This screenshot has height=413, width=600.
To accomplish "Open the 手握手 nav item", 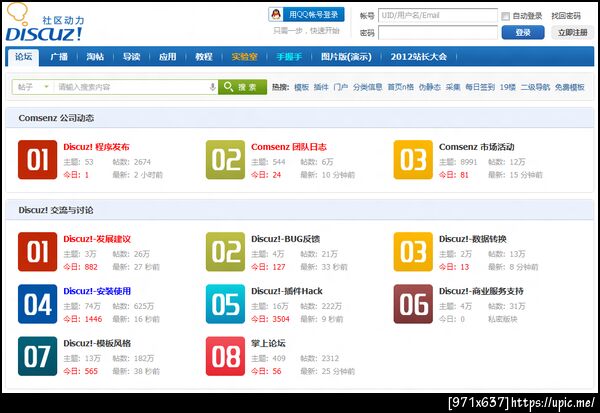I will pyautogui.click(x=289, y=57).
